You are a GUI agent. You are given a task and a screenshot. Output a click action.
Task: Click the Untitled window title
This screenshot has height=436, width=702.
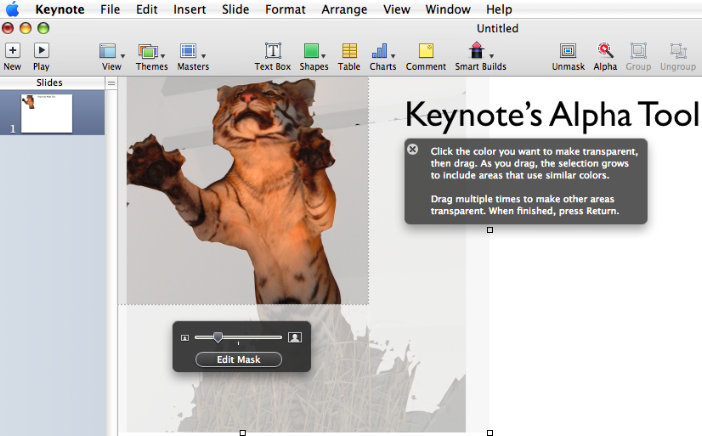pos(497,28)
